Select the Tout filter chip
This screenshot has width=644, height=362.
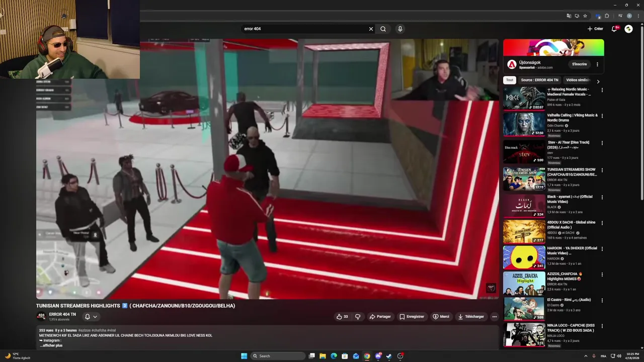510,80
